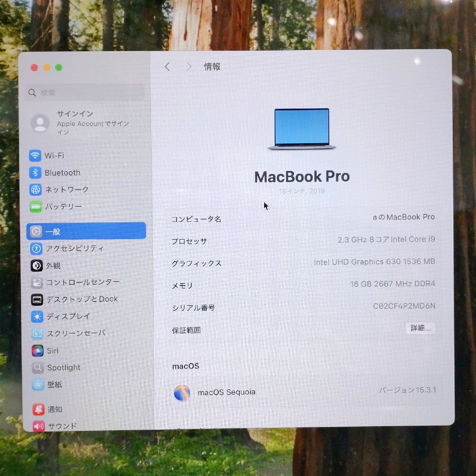
Task: Open the アクセシビリティ icon
Action: coord(36,249)
